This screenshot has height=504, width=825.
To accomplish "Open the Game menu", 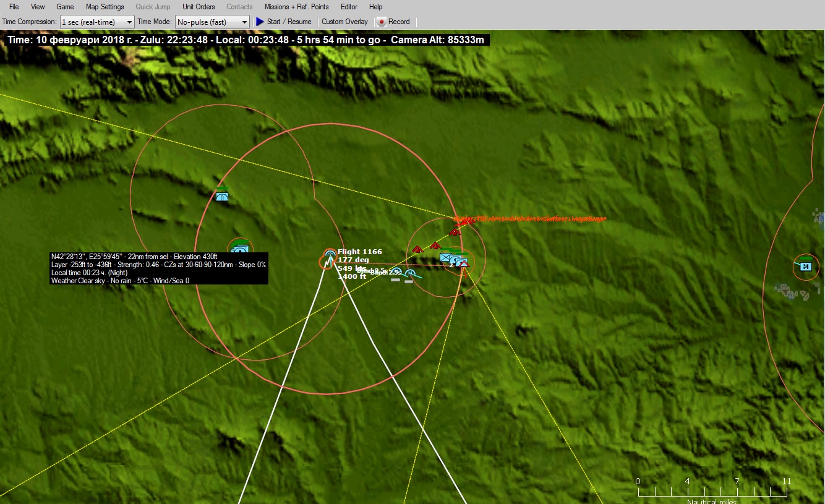I will click(x=65, y=7).
